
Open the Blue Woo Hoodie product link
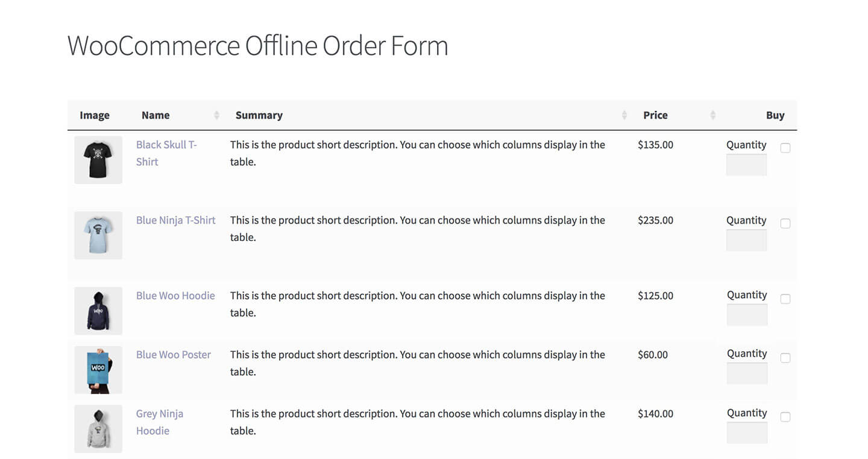click(x=175, y=295)
